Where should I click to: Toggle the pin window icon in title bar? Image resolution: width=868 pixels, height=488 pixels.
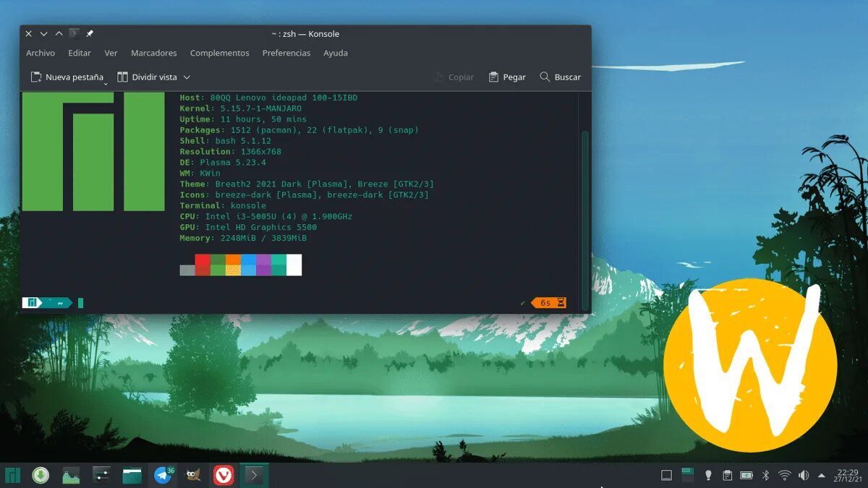(90, 33)
